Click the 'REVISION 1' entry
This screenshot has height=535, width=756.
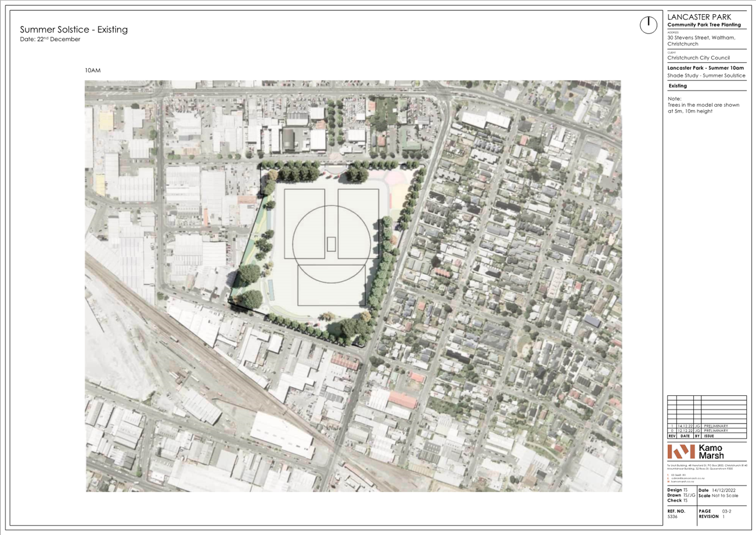pyautogui.click(x=712, y=517)
